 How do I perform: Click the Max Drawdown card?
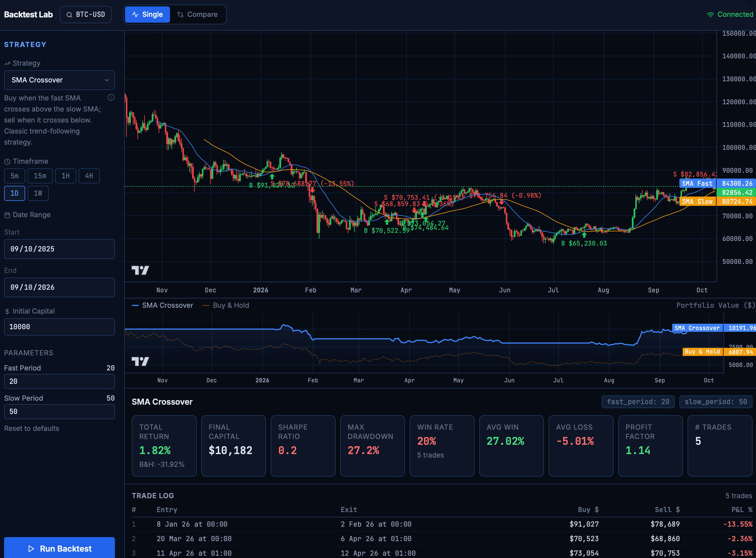[x=372, y=446]
